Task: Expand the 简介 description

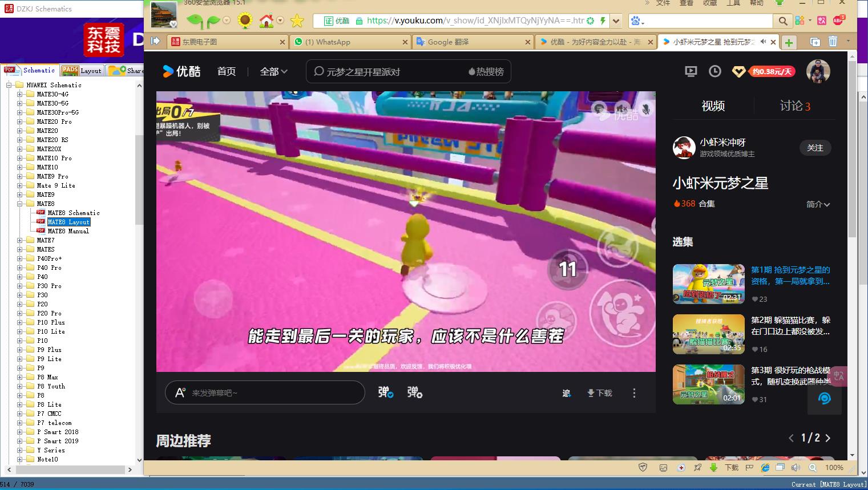Action: point(818,204)
